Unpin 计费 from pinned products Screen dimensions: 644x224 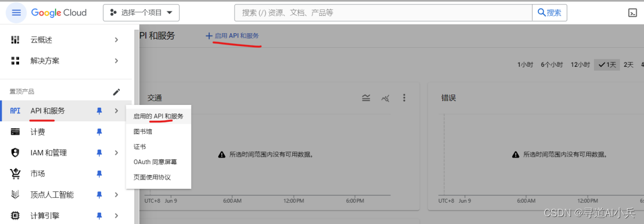[x=99, y=132]
